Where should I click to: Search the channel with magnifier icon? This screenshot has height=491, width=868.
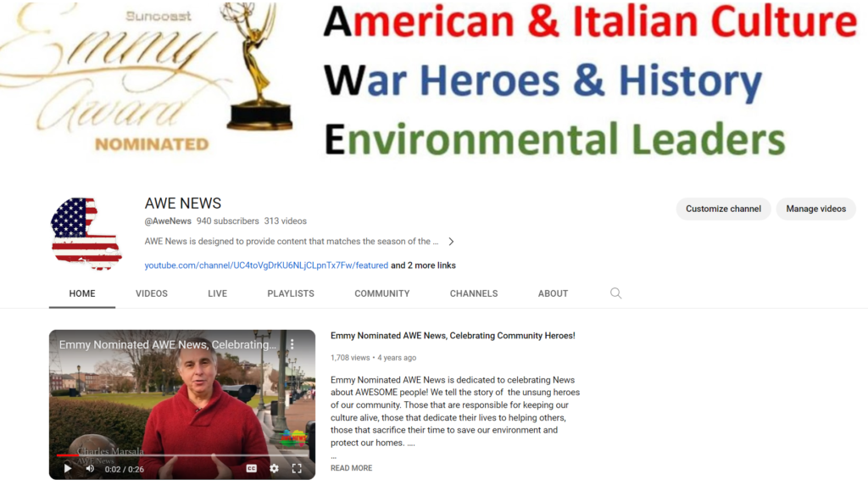pos(615,293)
